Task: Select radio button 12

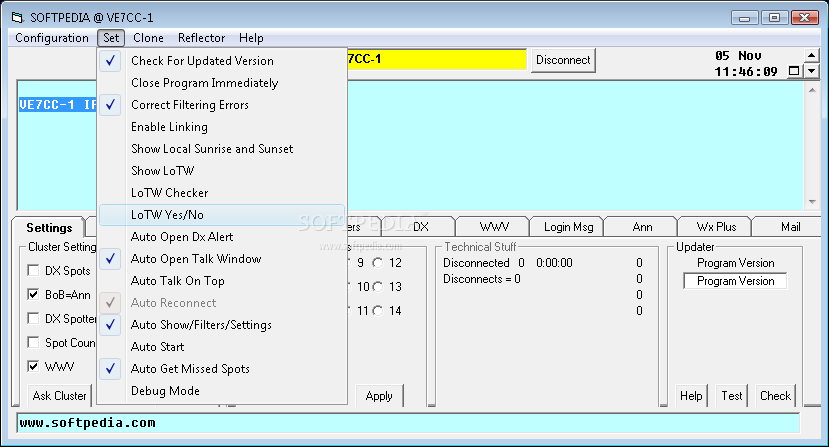Action: [377, 263]
